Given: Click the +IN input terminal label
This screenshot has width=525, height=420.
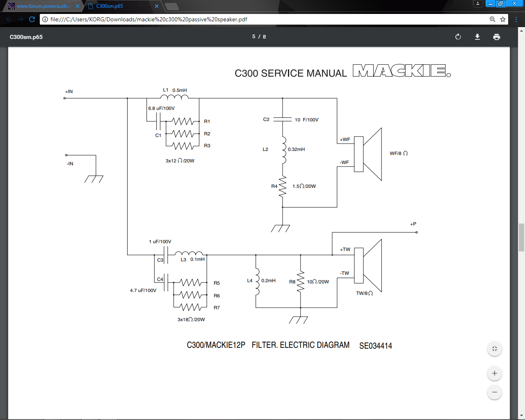Looking at the screenshot, I should (x=69, y=91).
